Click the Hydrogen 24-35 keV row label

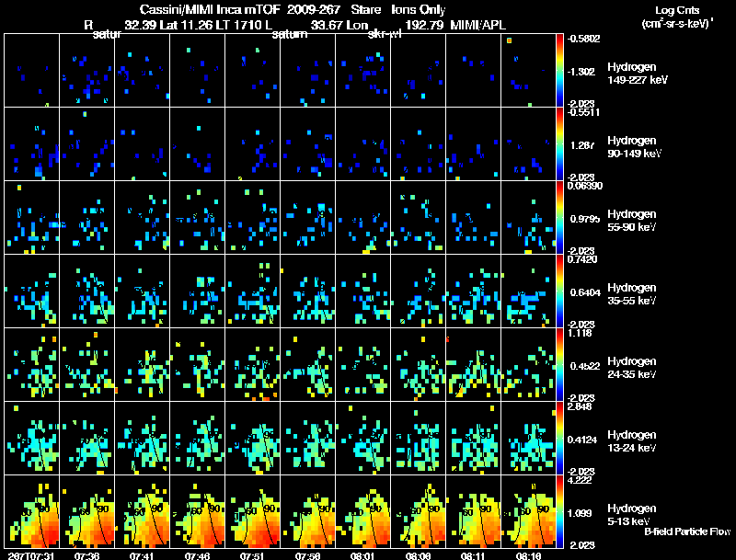[631, 368]
